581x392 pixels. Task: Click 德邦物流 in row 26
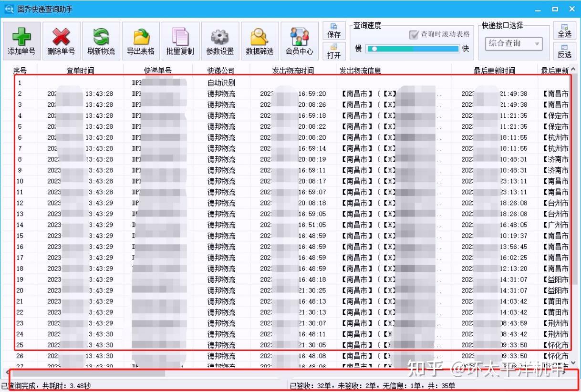point(221,357)
